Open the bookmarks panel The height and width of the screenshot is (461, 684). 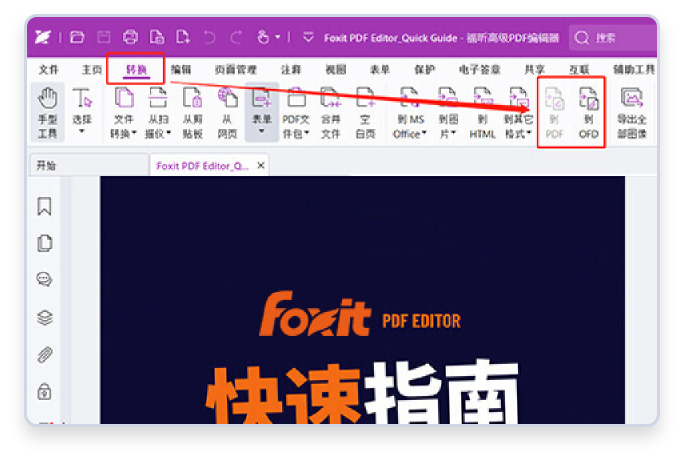[x=44, y=206]
